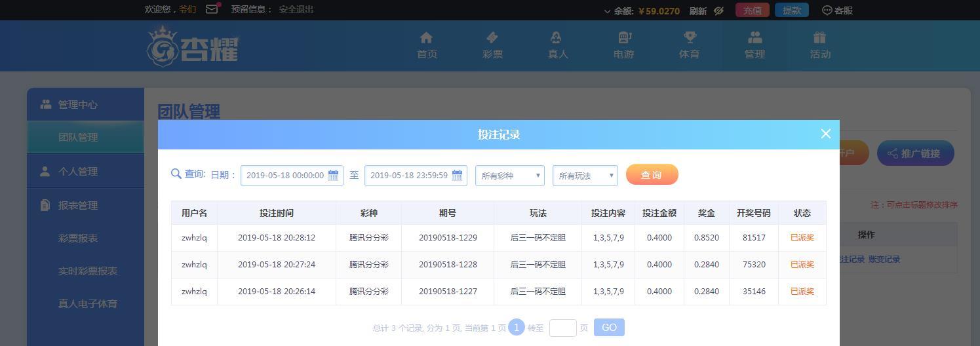Image resolution: width=980 pixels, height=346 pixels.
Task: Sort by 奖金 column header
Action: (x=707, y=213)
